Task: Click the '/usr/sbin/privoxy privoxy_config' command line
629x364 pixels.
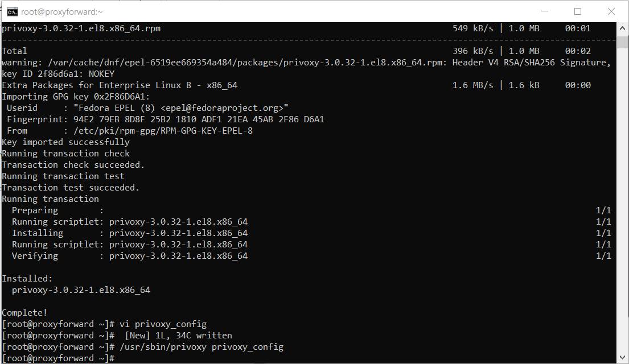Action: pos(201,347)
